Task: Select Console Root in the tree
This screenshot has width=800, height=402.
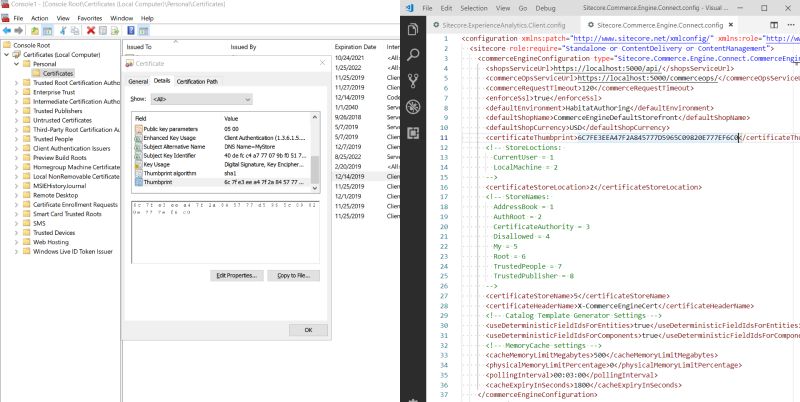Action: pyautogui.click(x=32, y=45)
